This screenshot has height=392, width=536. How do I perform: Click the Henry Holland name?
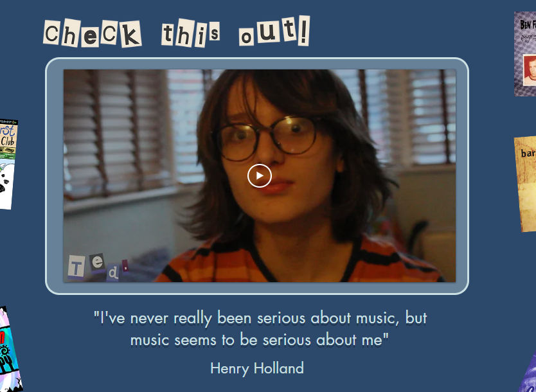pos(257,368)
